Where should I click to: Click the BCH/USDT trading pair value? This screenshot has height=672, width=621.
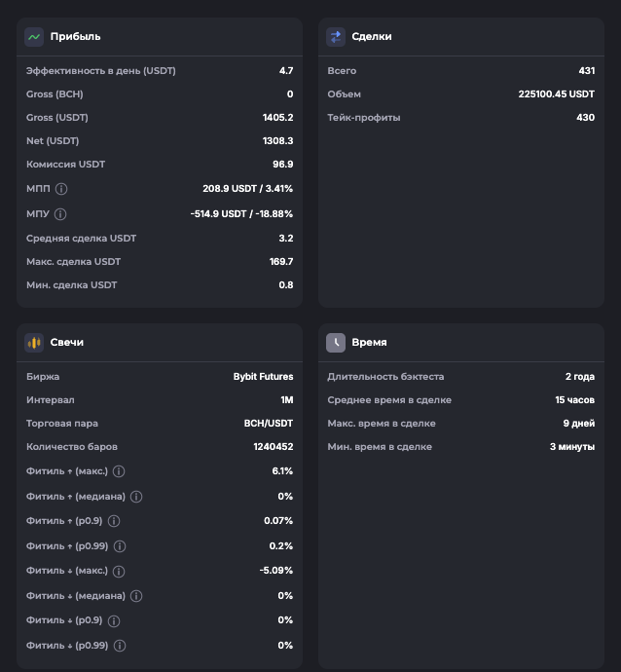click(268, 424)
